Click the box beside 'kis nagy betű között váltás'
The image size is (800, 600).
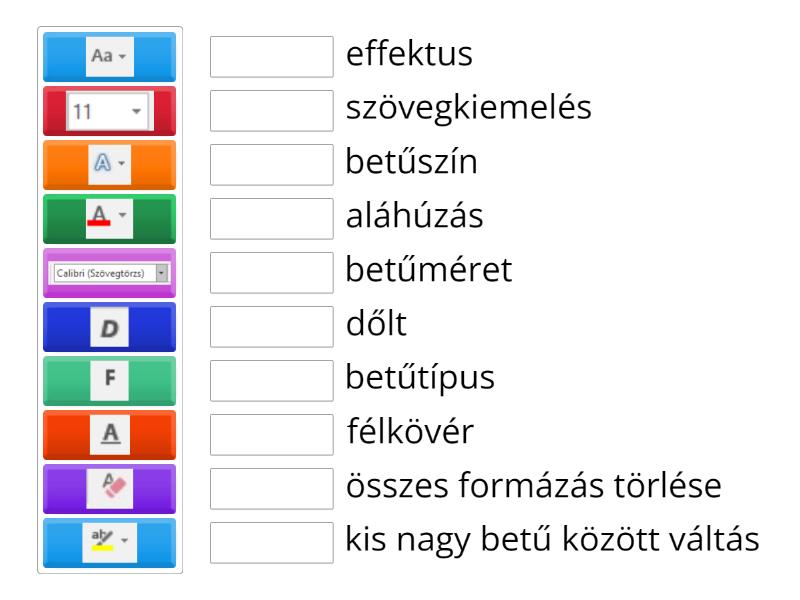coord(272,543)
